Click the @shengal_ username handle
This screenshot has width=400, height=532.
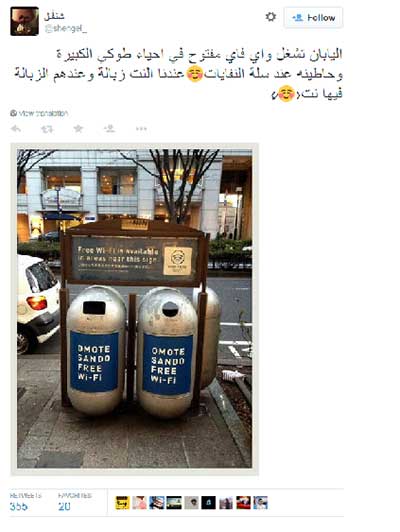[x=66, y=28]
